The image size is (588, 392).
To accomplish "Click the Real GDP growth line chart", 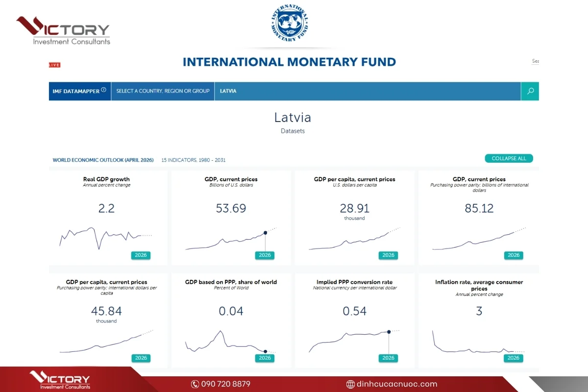I will (x=106, y=238).
